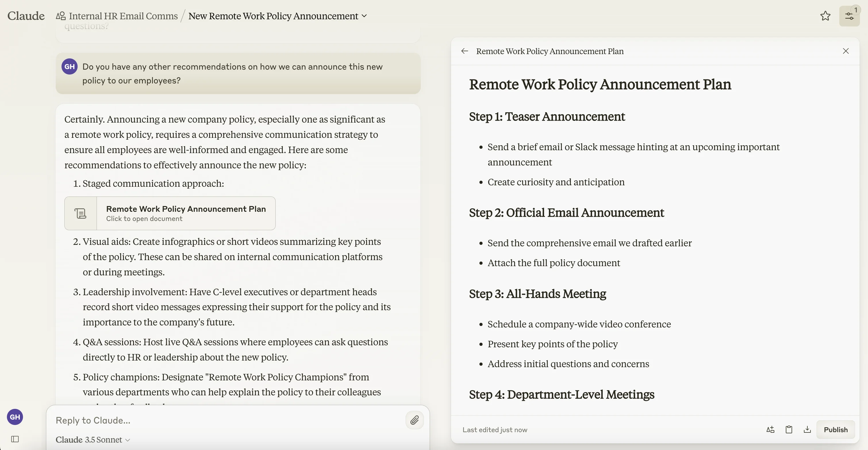This screenshot has width=868, height=450.
Task: Copy artifact to clipboard icon
Action: (789, 429)
